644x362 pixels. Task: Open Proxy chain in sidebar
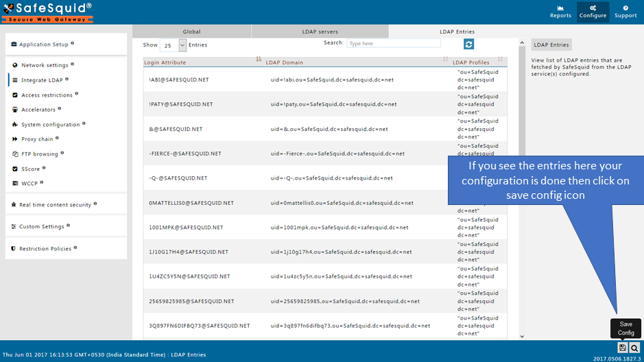(x=37, y=139)
